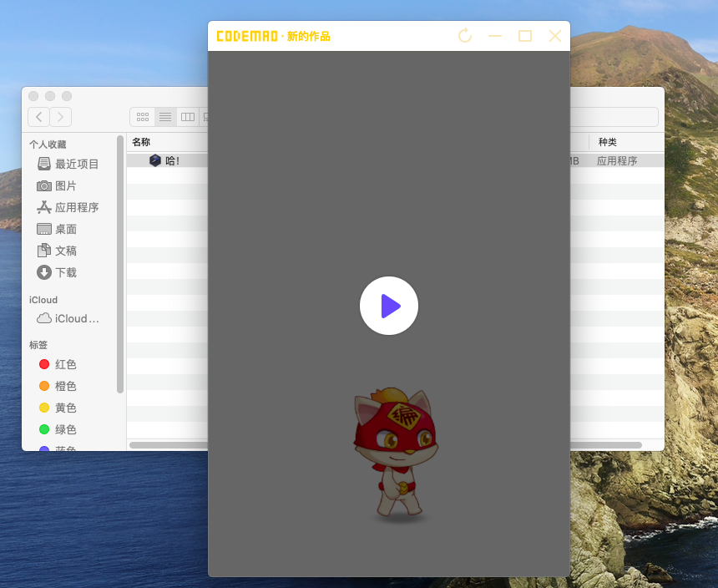718x588 pixels.
Task: Start the Codemao project with the play button
Action: 389,306
